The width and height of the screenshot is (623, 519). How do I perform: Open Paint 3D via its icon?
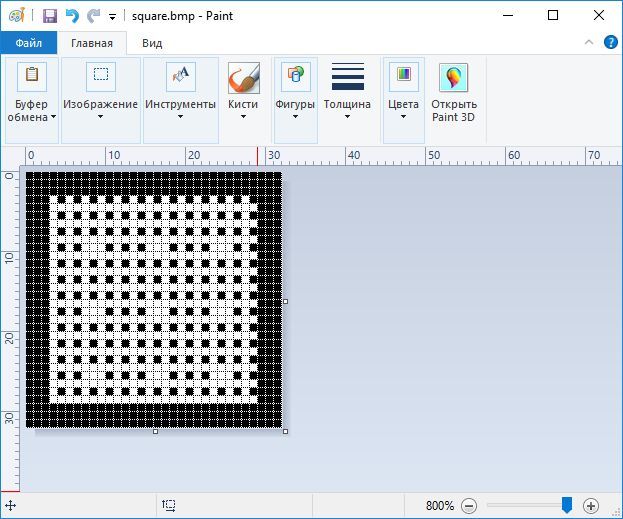453,77
